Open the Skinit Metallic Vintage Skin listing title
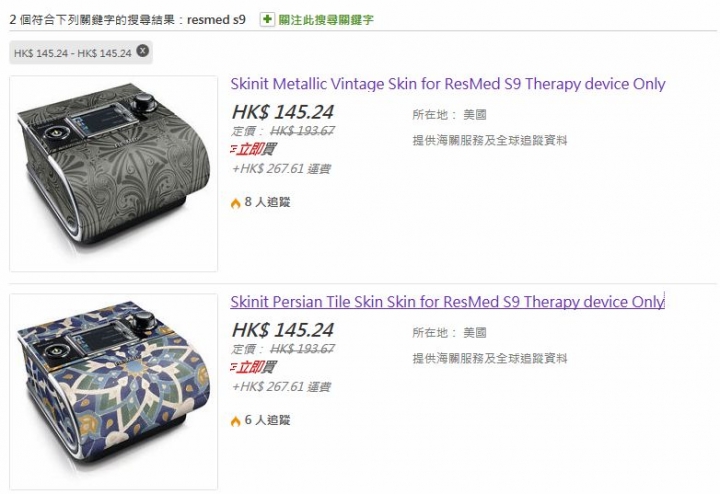This screenshot has height=494, width=720. point(448,84)
